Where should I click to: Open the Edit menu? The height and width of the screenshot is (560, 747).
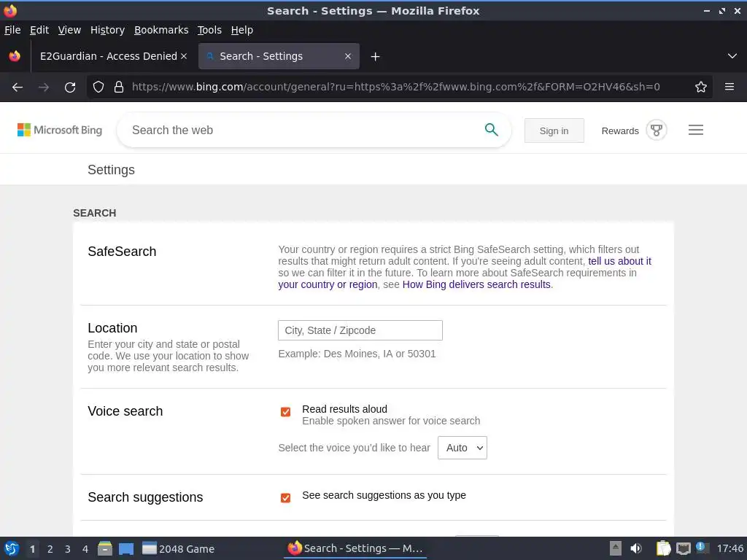39,30
